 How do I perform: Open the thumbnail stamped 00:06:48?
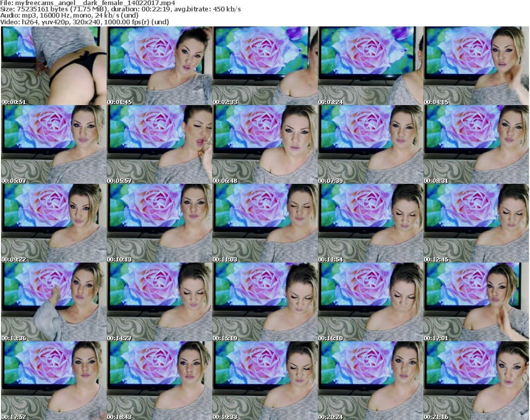coord(265,144)
